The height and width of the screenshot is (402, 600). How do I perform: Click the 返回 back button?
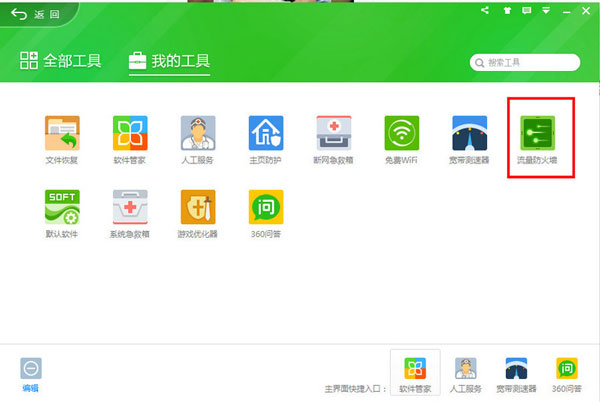tap(35, 15)
